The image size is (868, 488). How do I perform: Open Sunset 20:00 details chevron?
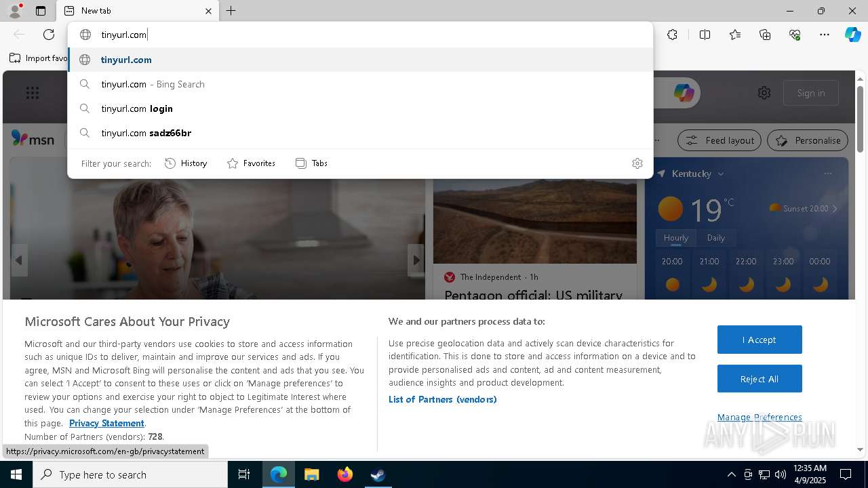tap(835, 209)
